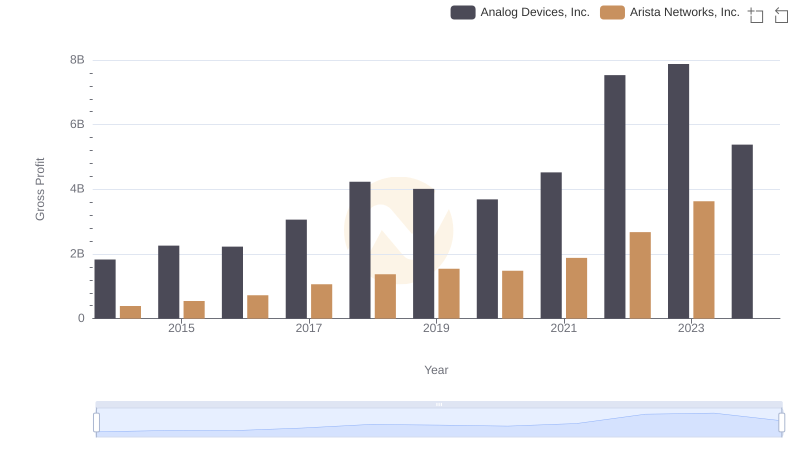The image size is (800, 461).
Task: Click the 4B y-axis label
Action: tap(77, 189)
